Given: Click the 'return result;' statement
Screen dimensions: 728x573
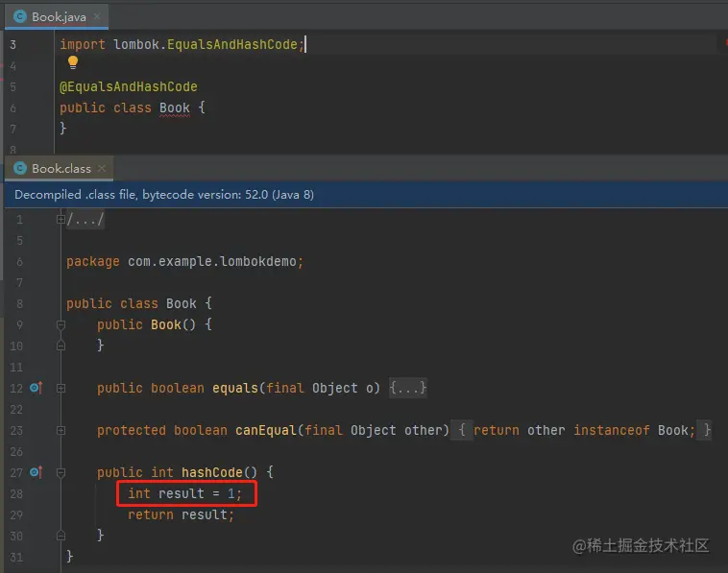Looking at the screenshot, I should tap(182, 515).
